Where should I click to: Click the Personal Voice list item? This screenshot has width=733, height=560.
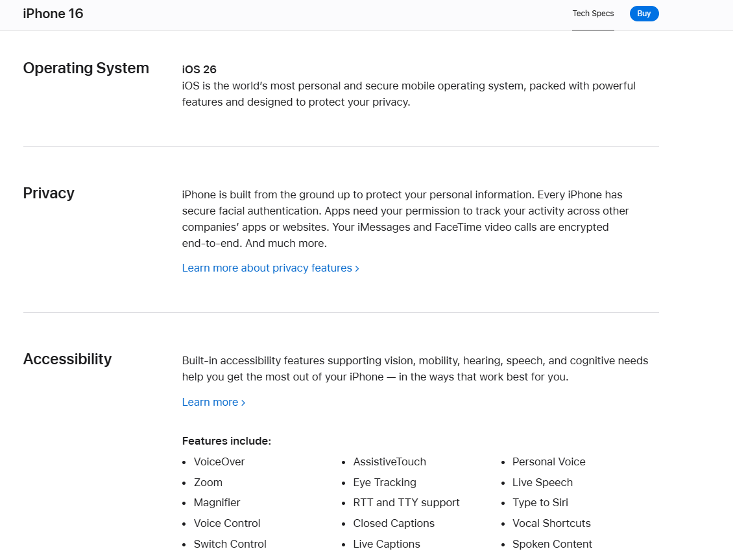[x=549, y=462]
